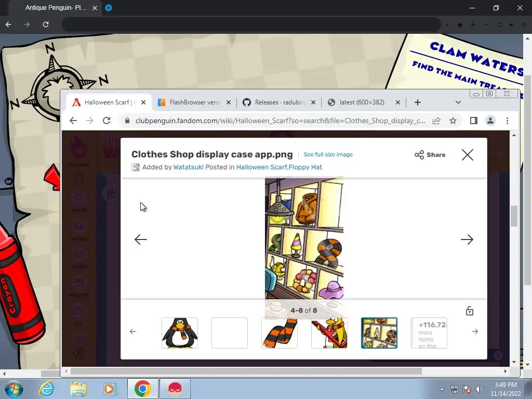Select the display case thumbnail
This screenshot has width=532, height=399.
click(x=379, y=333)
